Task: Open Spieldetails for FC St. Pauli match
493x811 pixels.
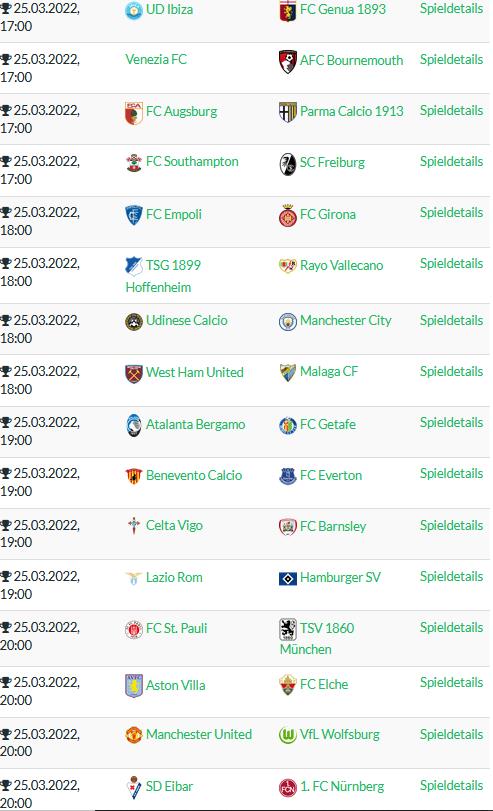Action: pos(451,628)
